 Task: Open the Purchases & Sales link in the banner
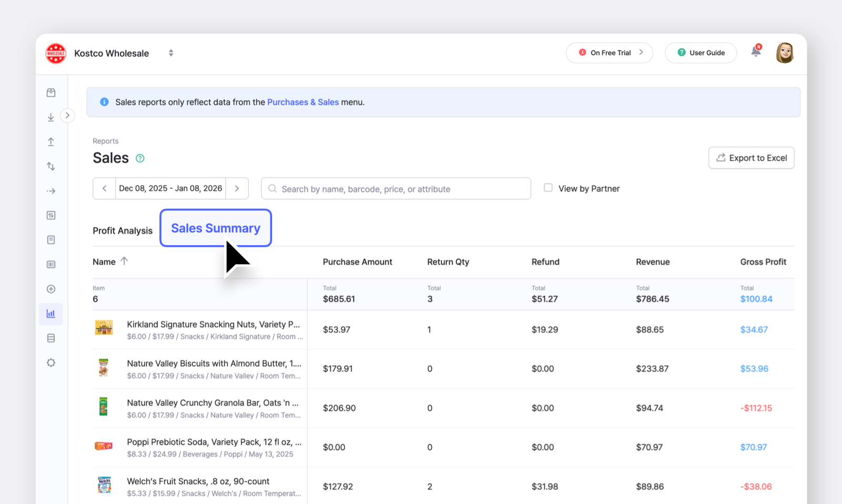point(303,102)
